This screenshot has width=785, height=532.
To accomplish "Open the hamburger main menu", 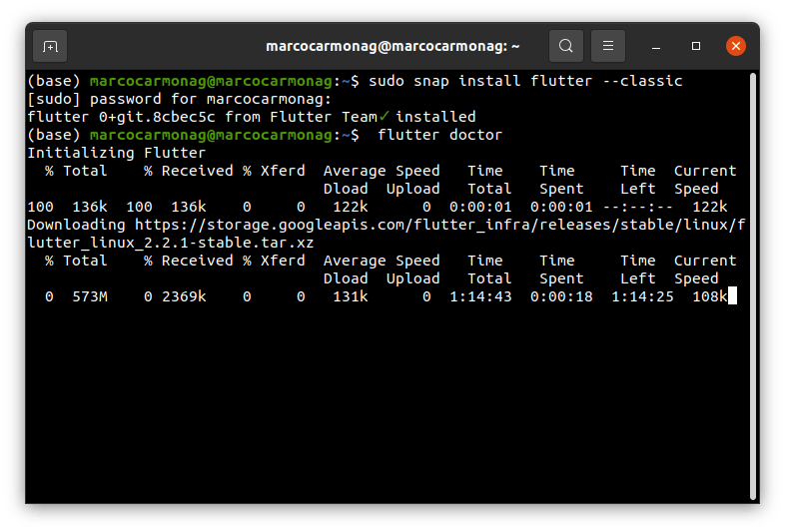I will (608, 46).
